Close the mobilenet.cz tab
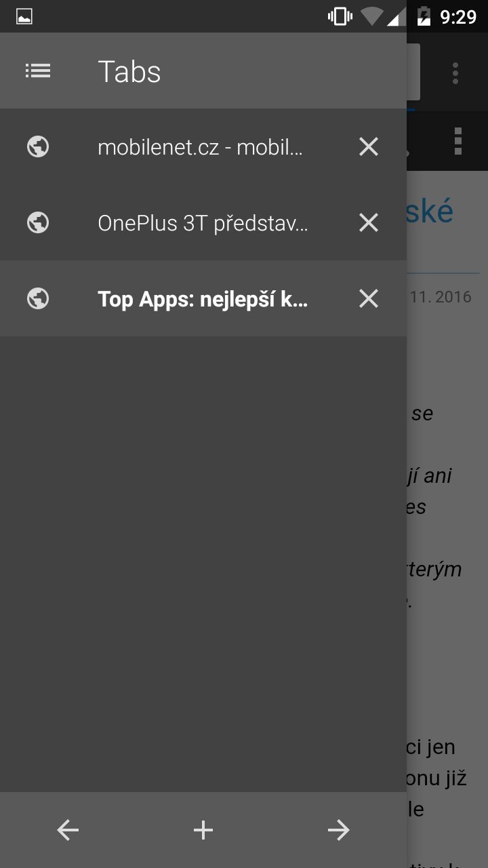This screenshot has height=868, width=488. pos(369,146)
